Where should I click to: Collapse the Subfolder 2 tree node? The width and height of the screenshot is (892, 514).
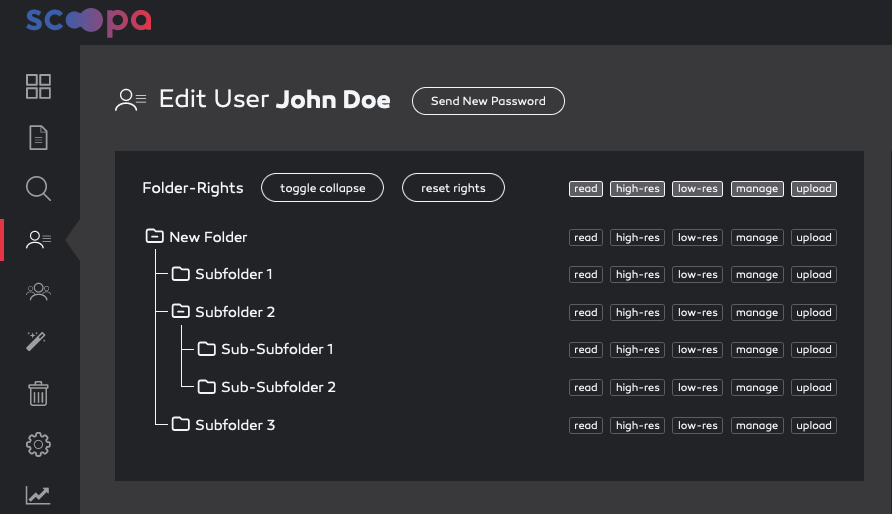coord(180,310)
